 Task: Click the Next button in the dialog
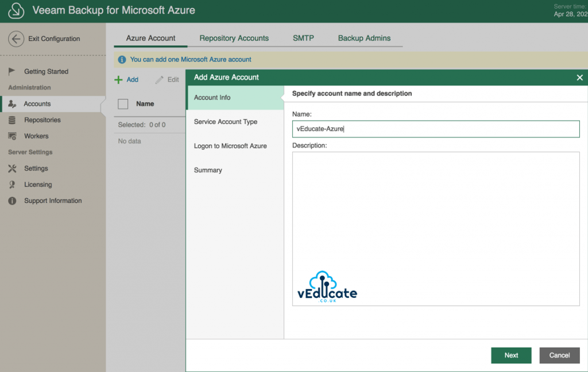[510, 355]
